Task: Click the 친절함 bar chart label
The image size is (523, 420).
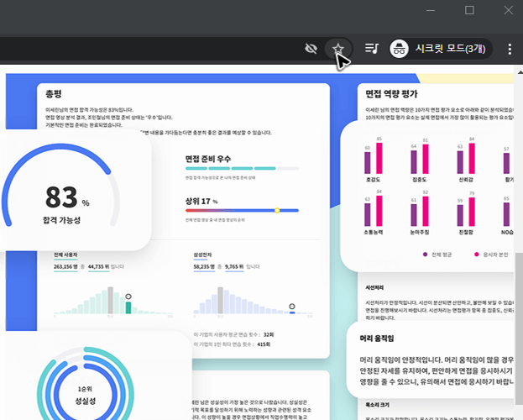Action: pyautogui.click(x=466, y=232)
